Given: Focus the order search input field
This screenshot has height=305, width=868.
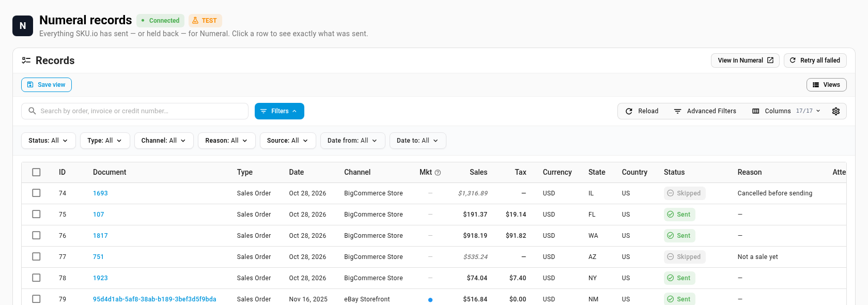Looking at the screenshot, I should 135,111.
